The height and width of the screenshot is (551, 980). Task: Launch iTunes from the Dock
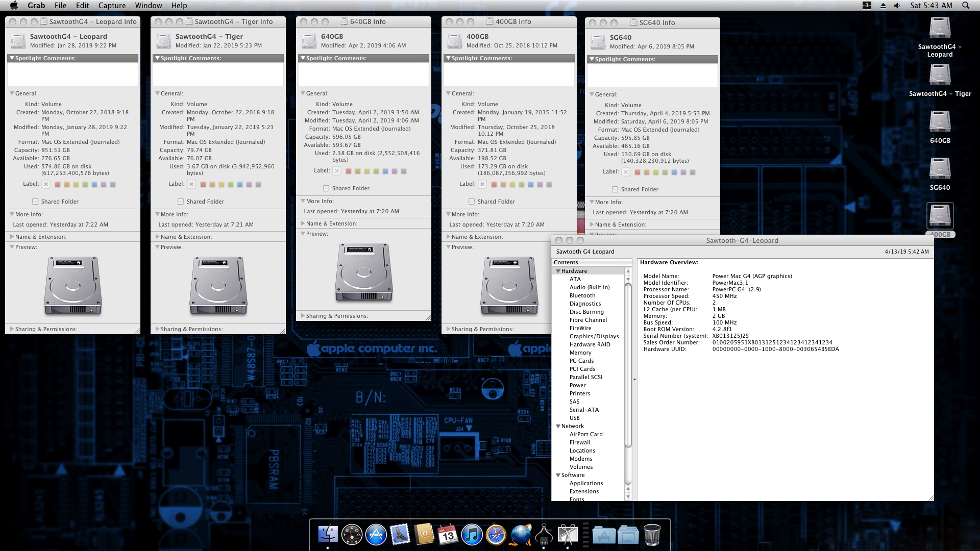tap(472, 535)
